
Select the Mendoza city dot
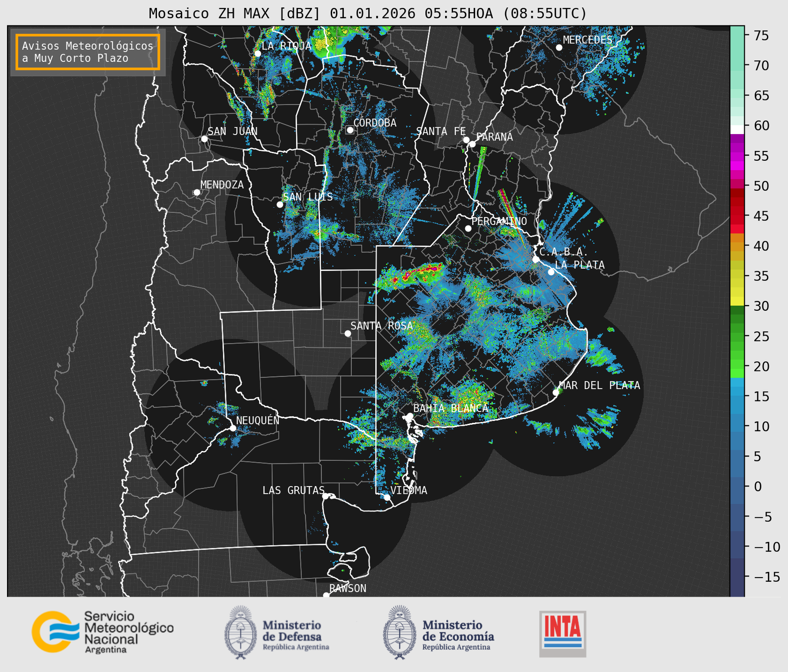(197, 193)
